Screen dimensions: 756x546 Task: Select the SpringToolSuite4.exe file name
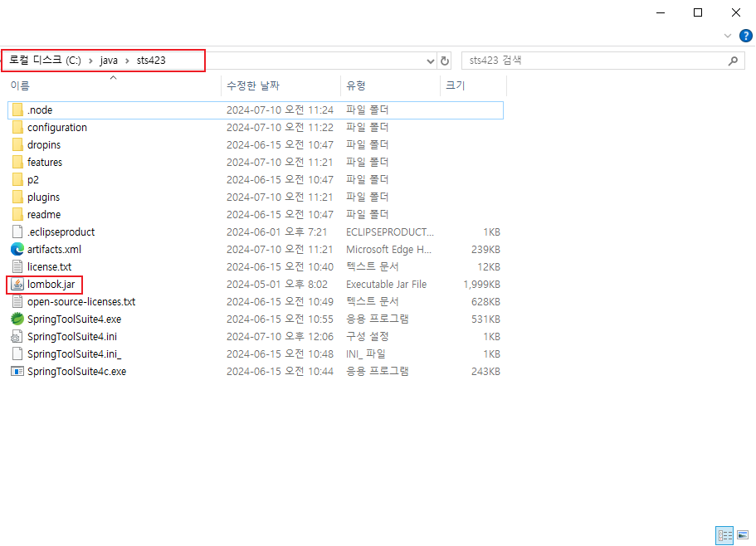[74, 319]
